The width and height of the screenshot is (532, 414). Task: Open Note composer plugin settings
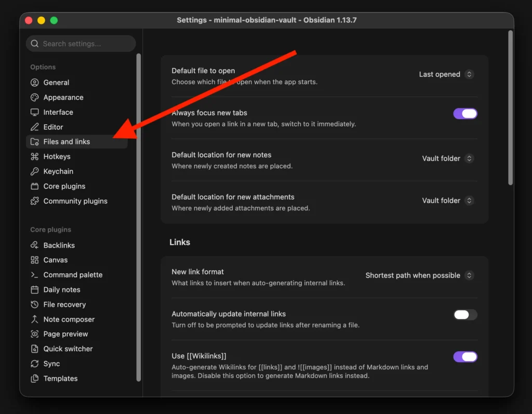77,319
